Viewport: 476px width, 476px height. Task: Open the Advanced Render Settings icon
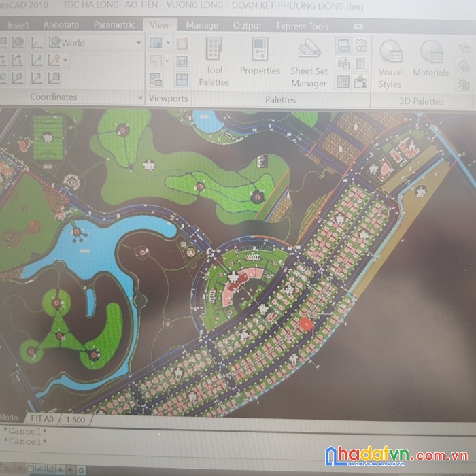click(464, 84)
